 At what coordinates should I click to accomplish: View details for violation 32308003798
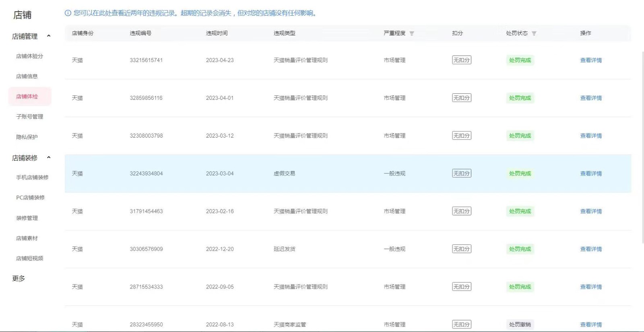(x=591, y=136)
